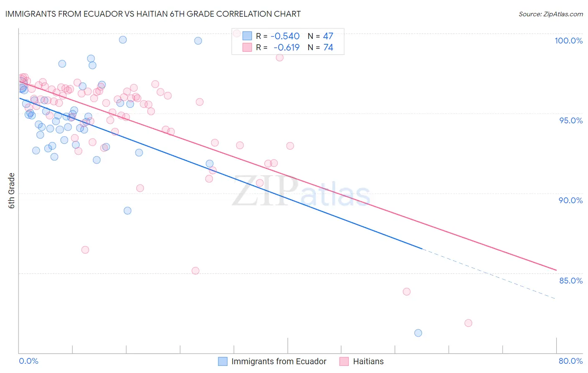Click the ZIPatlas watermark in chart center
This screenshot has width=588, height=373.
pos(301,192)
